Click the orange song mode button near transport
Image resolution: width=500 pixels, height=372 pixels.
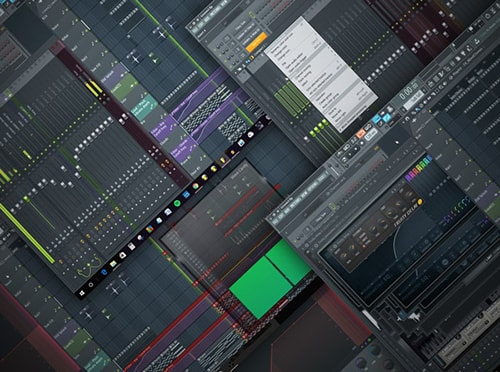click(361, 134)
